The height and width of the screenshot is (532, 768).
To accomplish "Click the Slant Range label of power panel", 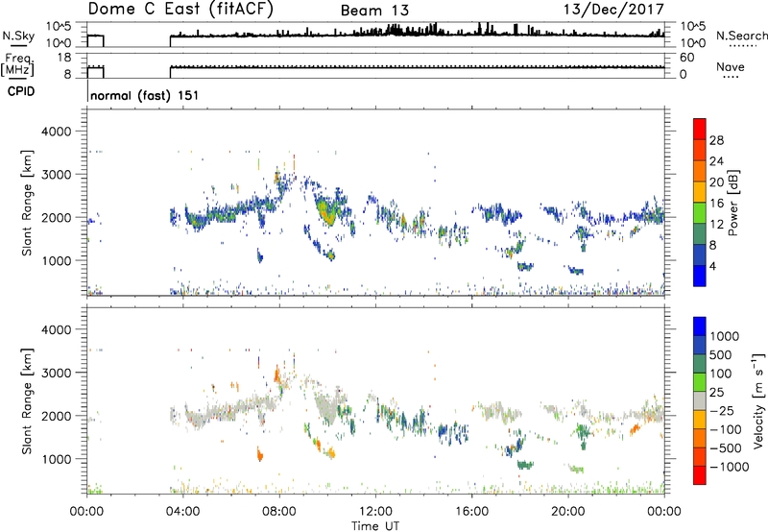I will click(27, 203).
